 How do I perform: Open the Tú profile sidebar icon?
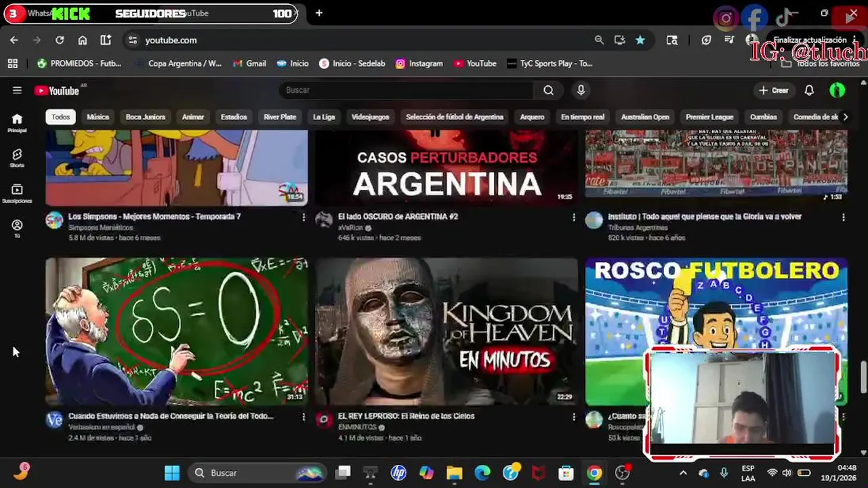17,228
